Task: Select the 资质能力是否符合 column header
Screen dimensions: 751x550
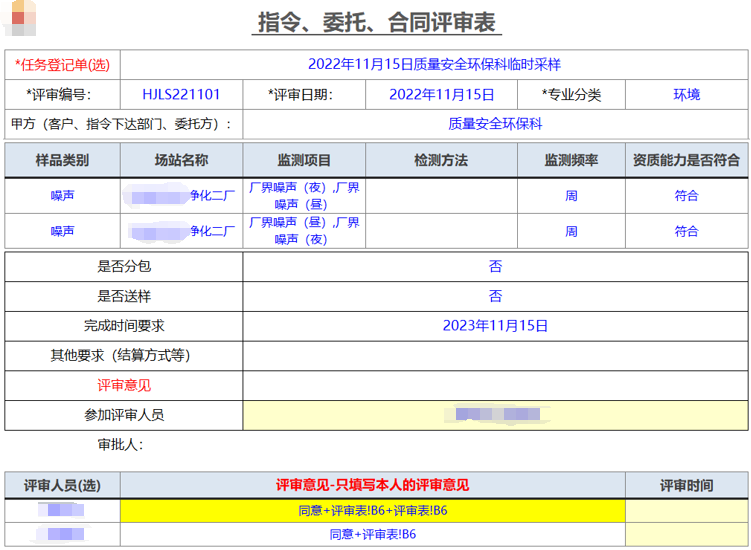Action: [x=686, y=160]
